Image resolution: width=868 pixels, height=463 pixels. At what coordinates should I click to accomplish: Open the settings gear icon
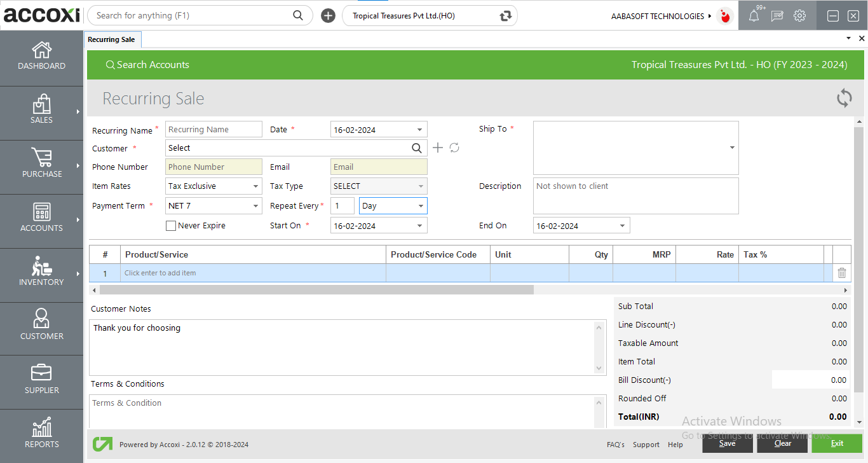tap(799, 15)
